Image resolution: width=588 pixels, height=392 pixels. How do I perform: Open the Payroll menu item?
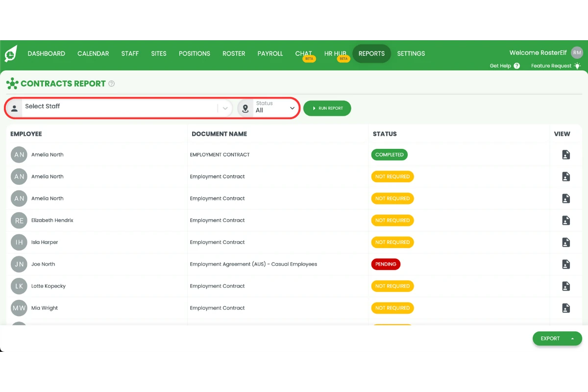[x=270, y=53]
